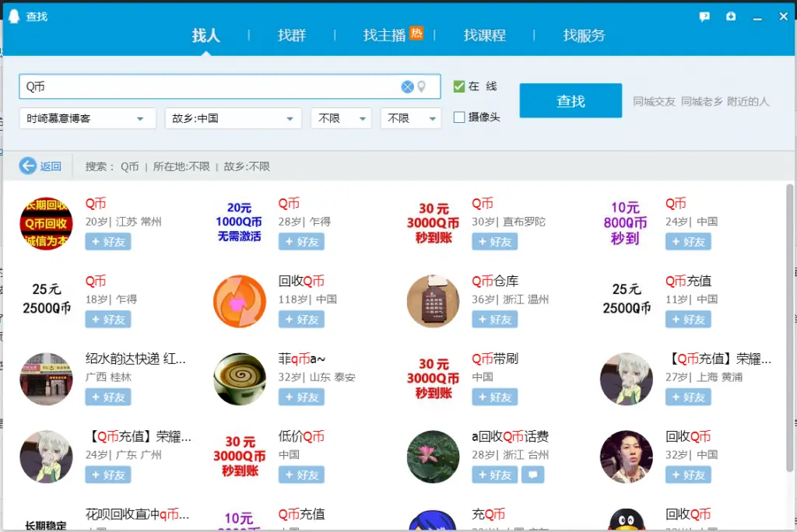Add friend 【Q币充值】荣耀 24岁 广东 广州
The height and width of the screenshot is (532, 797).
108,475
